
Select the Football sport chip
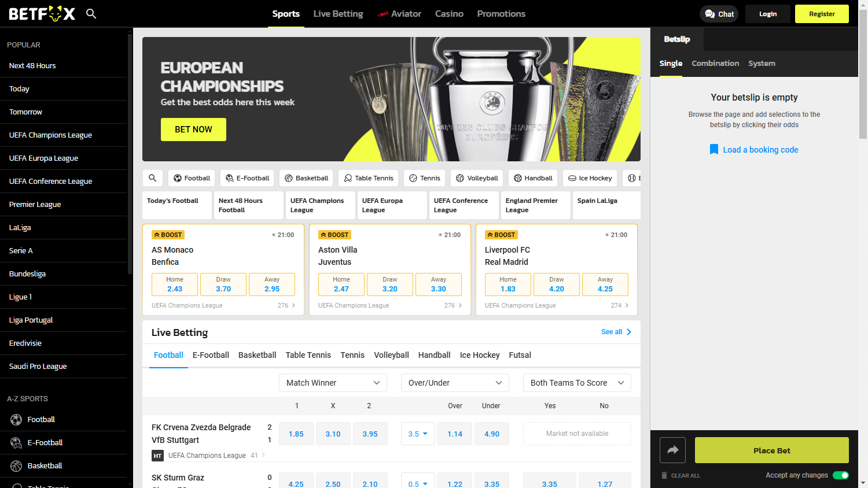click(x=192, y=178)
